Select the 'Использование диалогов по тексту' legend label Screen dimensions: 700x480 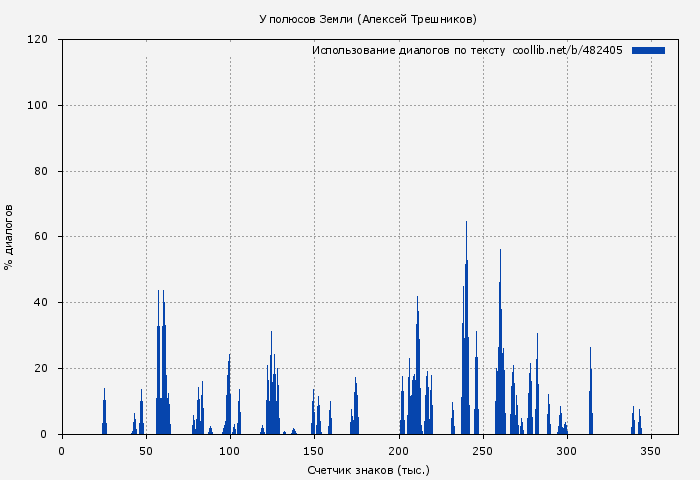[x=409, y=50]
